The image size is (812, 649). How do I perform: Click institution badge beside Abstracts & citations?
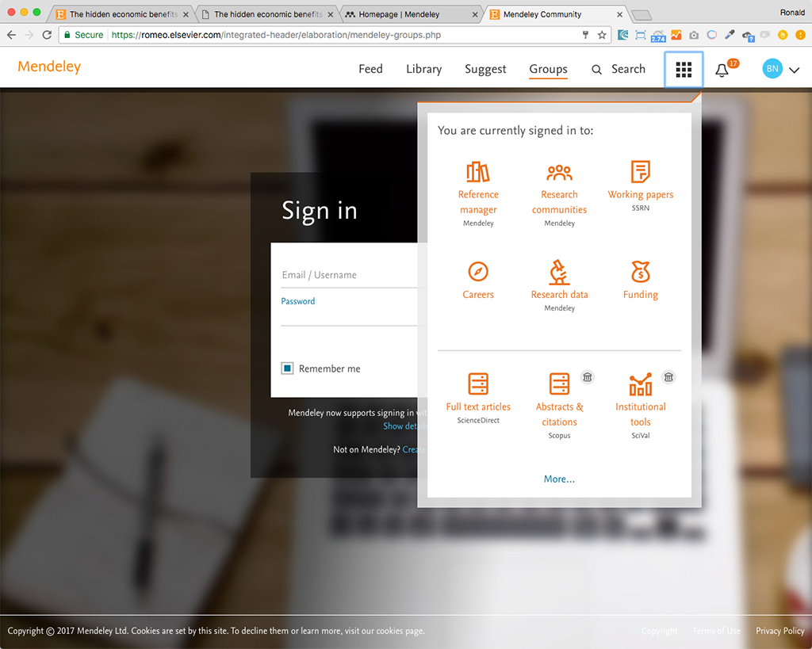tap(588, 377)
